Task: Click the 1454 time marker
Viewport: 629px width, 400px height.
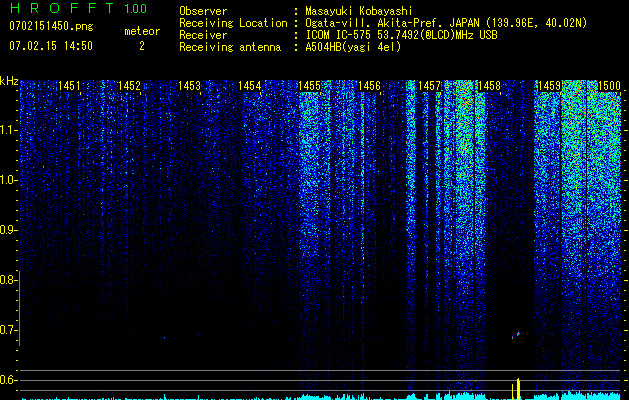Action: (250, 86)
